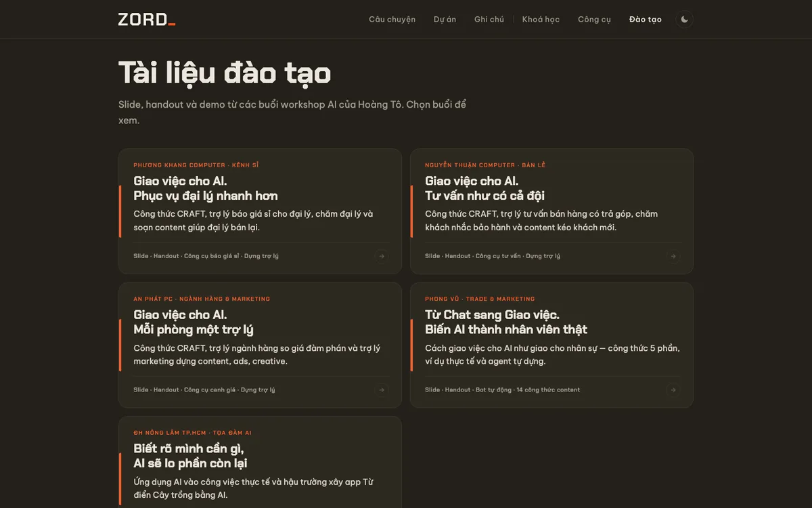The image size is (812, 508).
Task: Open 'Mỗi phòng một trợ lý' card title
Action: tap(194, 330)
